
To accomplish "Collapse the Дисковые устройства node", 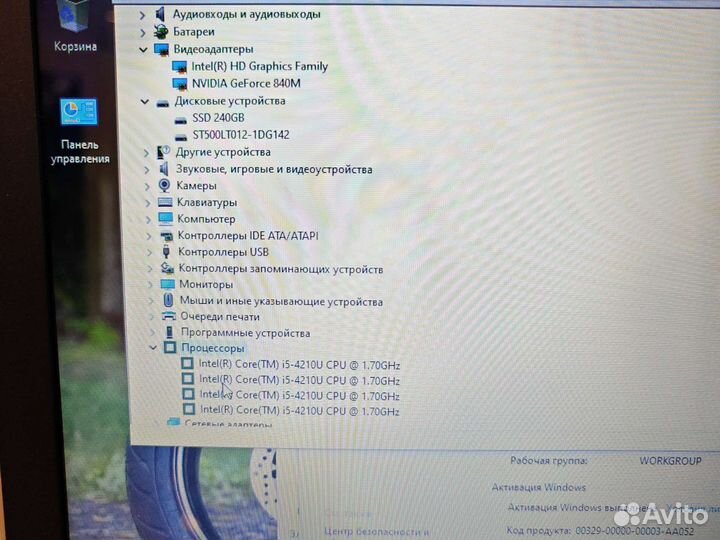I will [x=145, y=101].
